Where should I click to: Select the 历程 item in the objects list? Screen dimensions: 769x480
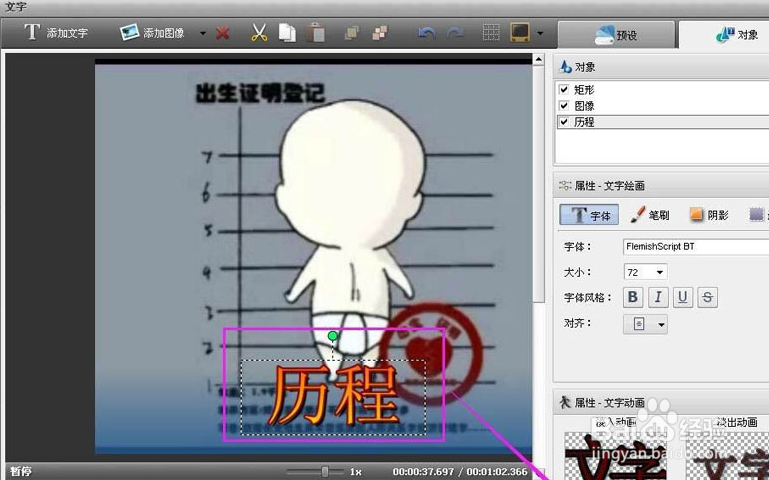(x=584, y=122)
